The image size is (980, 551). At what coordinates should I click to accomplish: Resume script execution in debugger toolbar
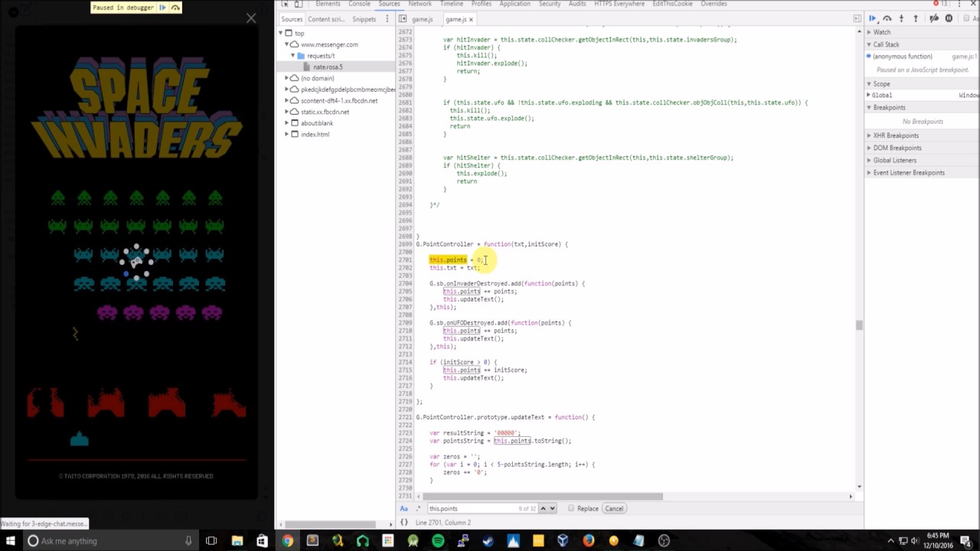[872, 18]
